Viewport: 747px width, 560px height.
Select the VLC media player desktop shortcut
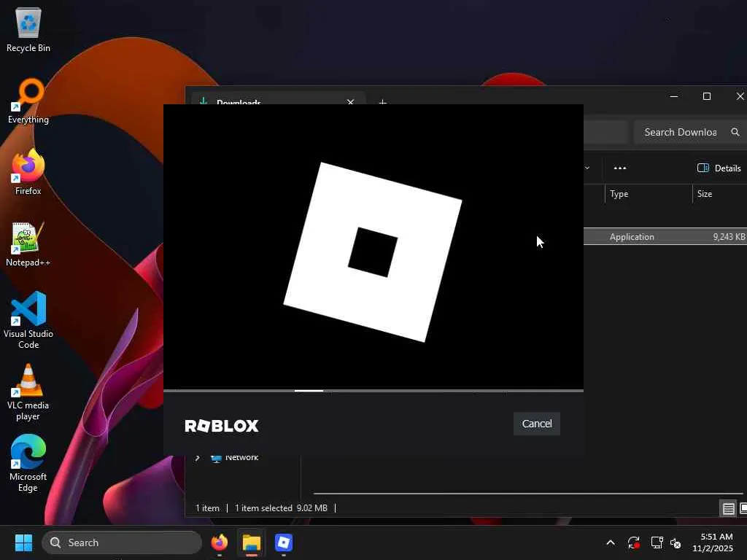point(28,392)
